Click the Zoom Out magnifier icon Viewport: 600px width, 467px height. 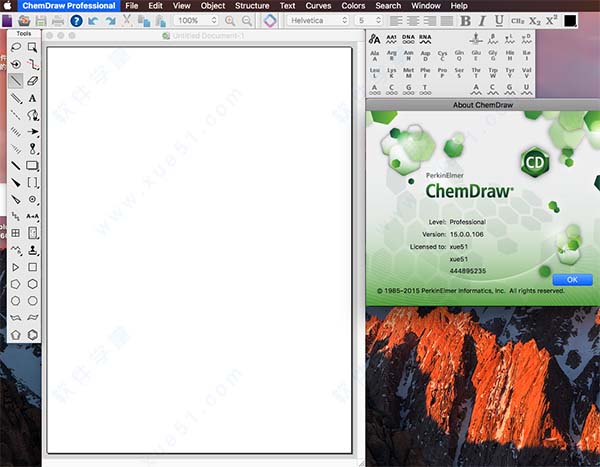247,21
